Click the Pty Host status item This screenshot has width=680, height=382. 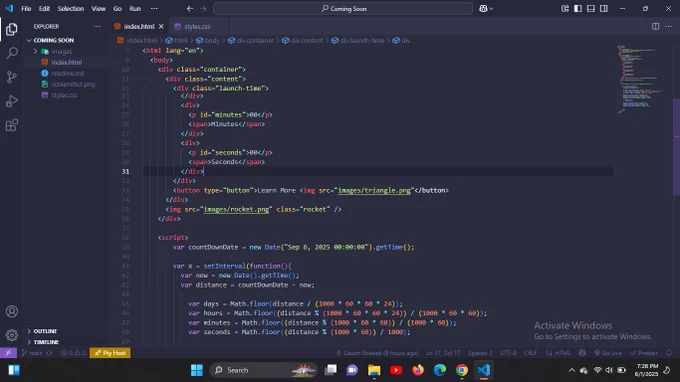pyautogui.click(x=110, y=353)
